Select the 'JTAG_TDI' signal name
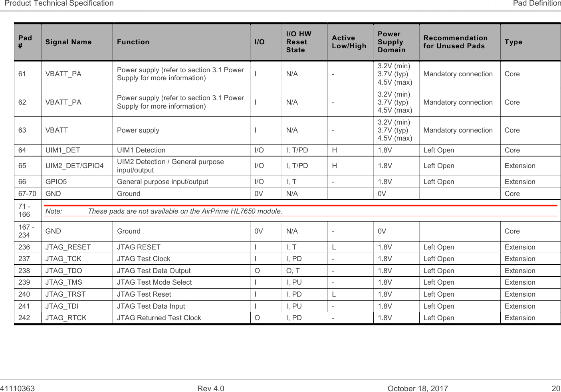 (62, 306)
